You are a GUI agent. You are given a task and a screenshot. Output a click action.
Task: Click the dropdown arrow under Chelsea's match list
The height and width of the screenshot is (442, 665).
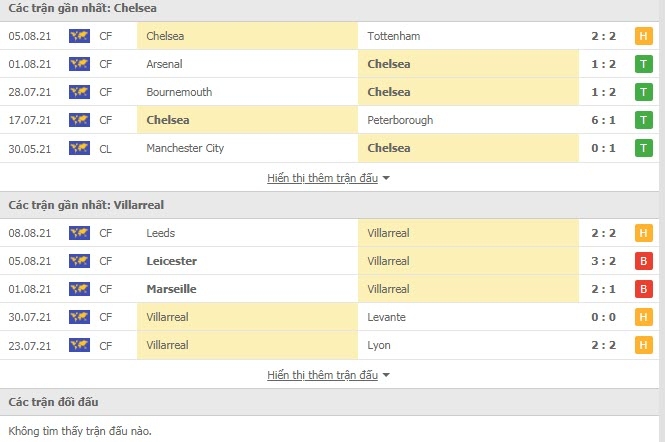pyautogui.click(x=387, y=179)
